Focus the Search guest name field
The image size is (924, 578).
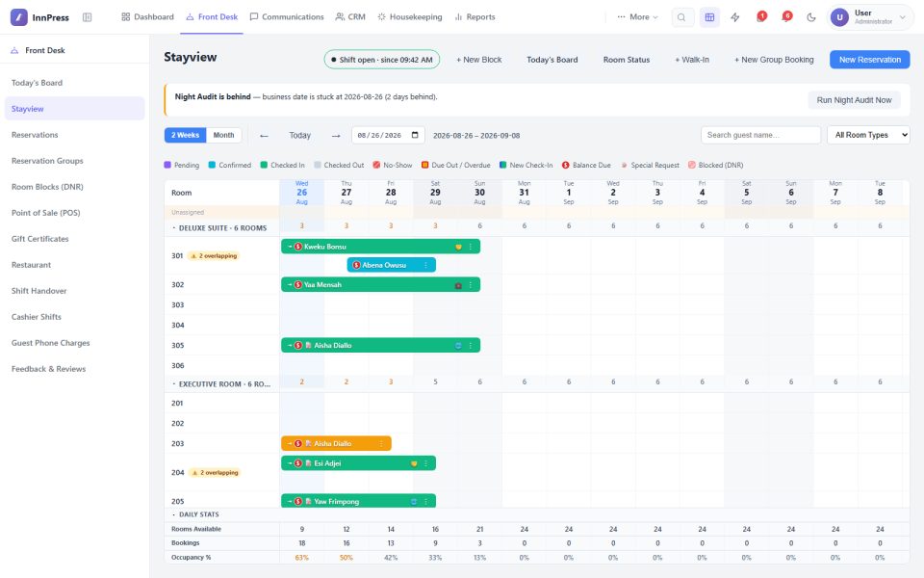point(760,135)
